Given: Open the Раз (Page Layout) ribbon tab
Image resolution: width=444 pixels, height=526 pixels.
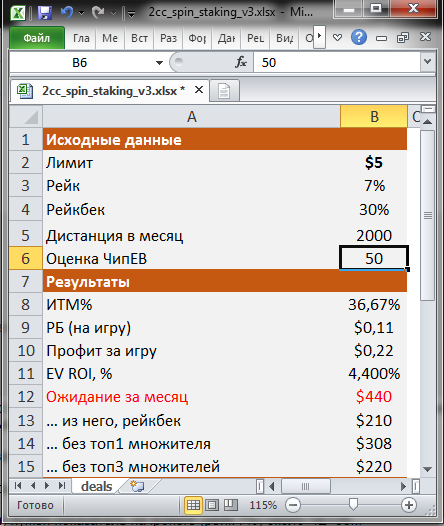Looking at the screenshot, I should click(x=168, y=38).
